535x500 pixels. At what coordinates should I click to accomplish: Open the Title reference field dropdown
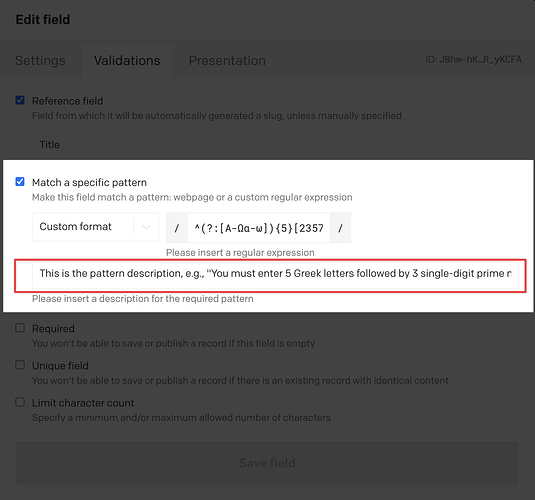pyautogui.click(x=275, y=145)
